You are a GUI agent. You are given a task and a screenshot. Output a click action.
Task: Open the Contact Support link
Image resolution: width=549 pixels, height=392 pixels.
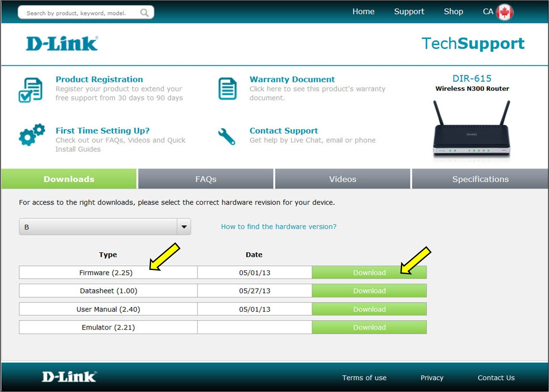(x=284, y=131)
